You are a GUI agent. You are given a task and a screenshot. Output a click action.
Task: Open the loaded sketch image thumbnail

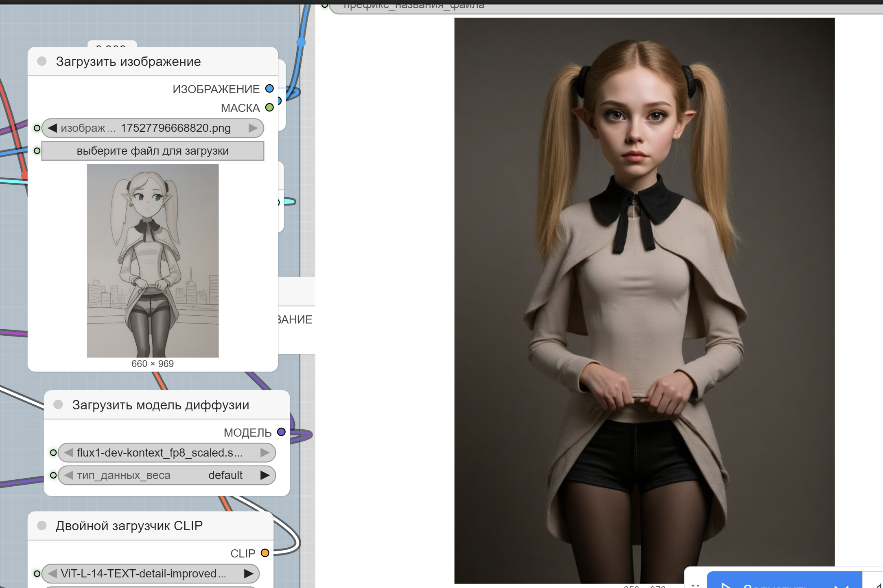[153, 261]
